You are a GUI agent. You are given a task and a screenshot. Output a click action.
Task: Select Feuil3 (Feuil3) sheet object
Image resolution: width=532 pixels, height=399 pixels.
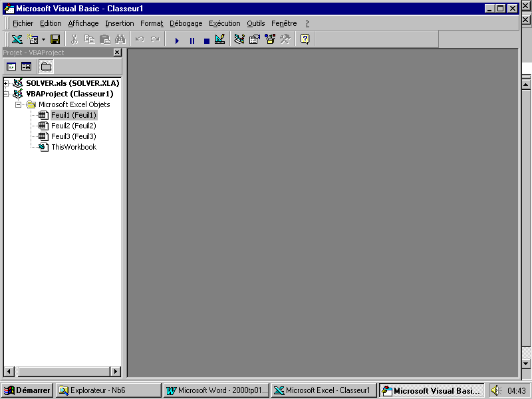click(x=74, y=136)
